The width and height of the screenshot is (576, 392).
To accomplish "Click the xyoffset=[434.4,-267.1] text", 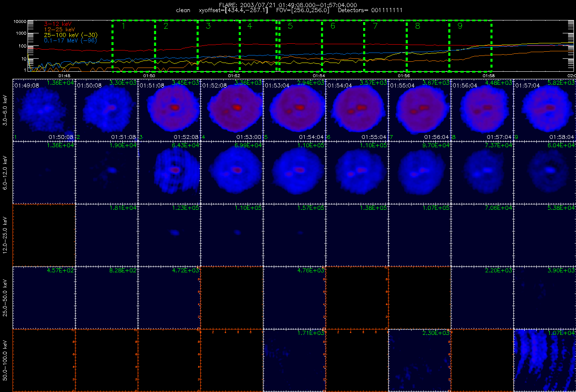I will click(233, 10).
